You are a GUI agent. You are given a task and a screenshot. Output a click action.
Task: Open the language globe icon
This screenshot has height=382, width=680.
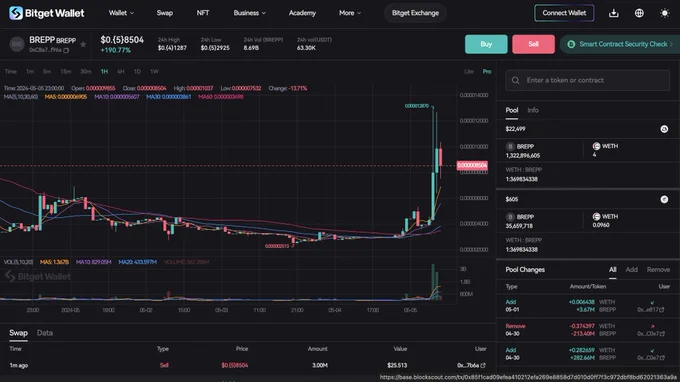point(639,13)
